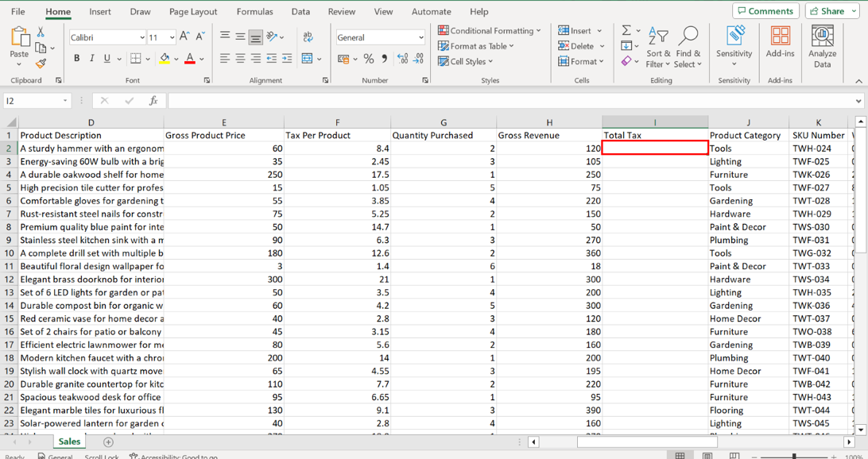Screen dimensions: 868x459
Task: Click the Insert Function fx icon
Action: [x=153, y=101]
